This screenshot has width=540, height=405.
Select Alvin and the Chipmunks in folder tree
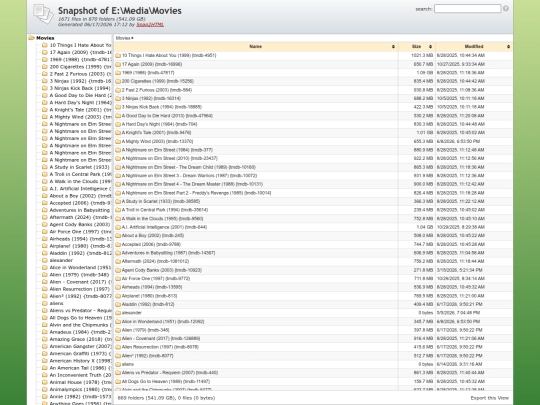coord(80,325)
